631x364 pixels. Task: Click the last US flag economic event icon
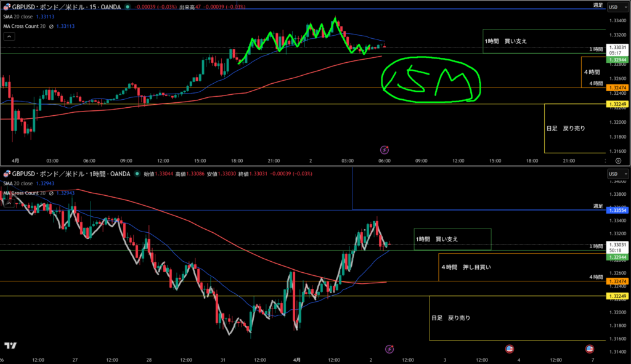(590, 349)
